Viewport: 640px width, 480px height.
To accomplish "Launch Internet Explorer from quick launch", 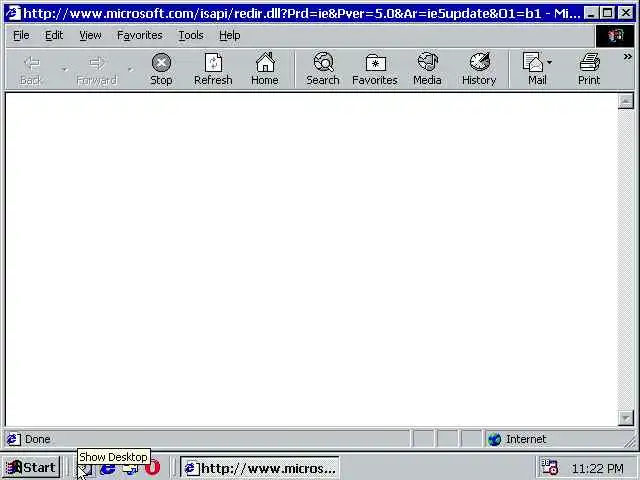I will (x=107, y=468).
